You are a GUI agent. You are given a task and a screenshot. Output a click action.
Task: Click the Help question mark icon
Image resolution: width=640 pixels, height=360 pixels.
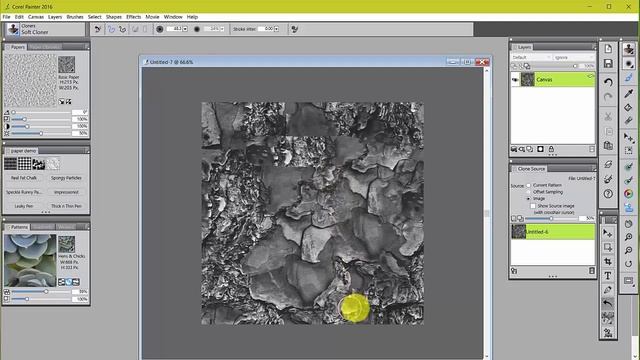pyautogui.click(x=608, y=193)
